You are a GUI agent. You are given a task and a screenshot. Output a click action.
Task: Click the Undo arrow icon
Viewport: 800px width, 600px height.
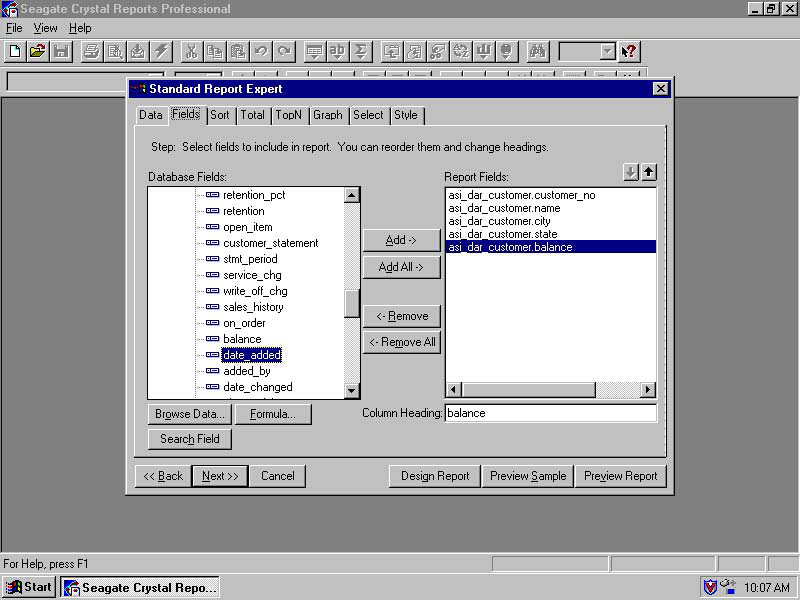coord(261,52)
